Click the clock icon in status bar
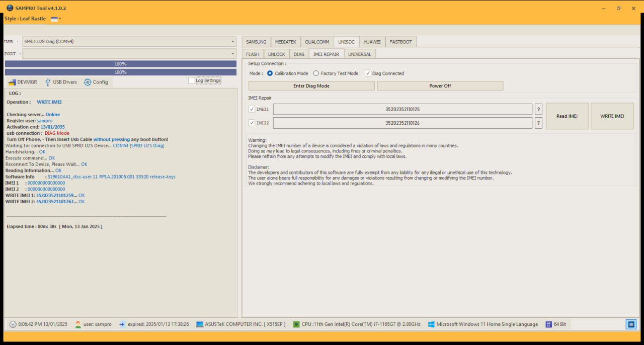 pos(13,324)
